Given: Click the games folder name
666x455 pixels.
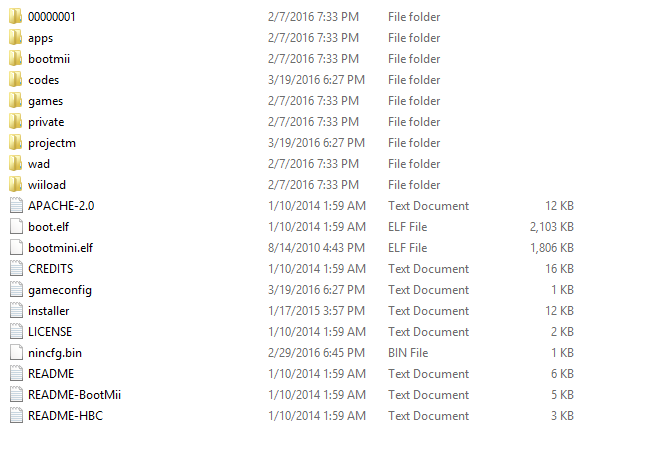Looking at the screenshot, I should 45,101.
